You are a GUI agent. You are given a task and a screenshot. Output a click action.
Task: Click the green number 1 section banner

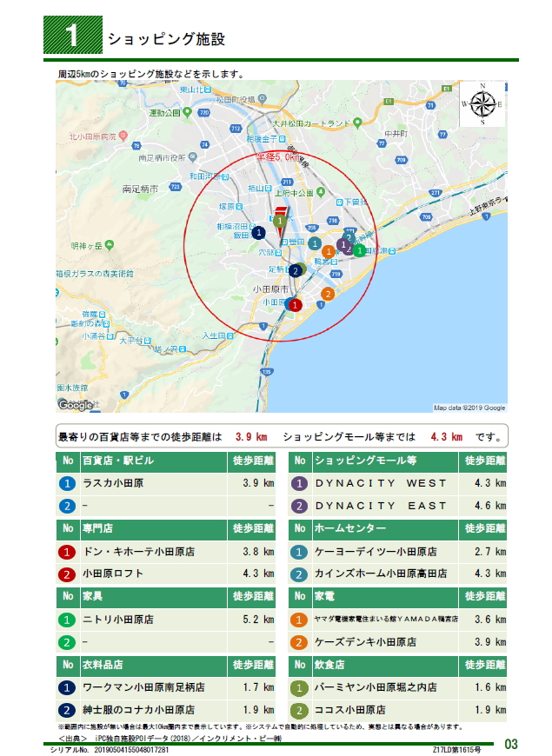click(73, 35)
